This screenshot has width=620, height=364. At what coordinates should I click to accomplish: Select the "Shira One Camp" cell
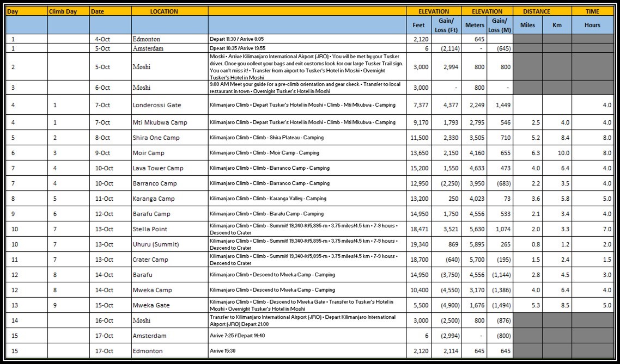pyautogui.click(x=156, y=138)
